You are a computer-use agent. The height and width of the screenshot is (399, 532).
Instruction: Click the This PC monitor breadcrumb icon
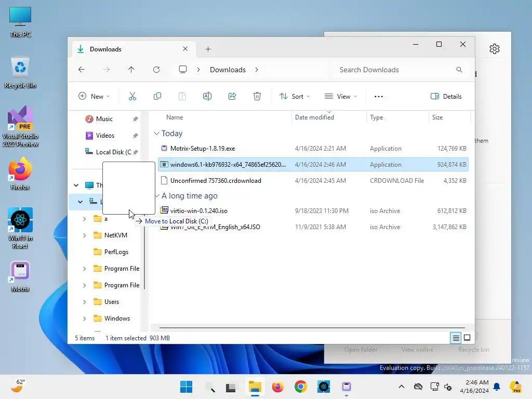183,70
